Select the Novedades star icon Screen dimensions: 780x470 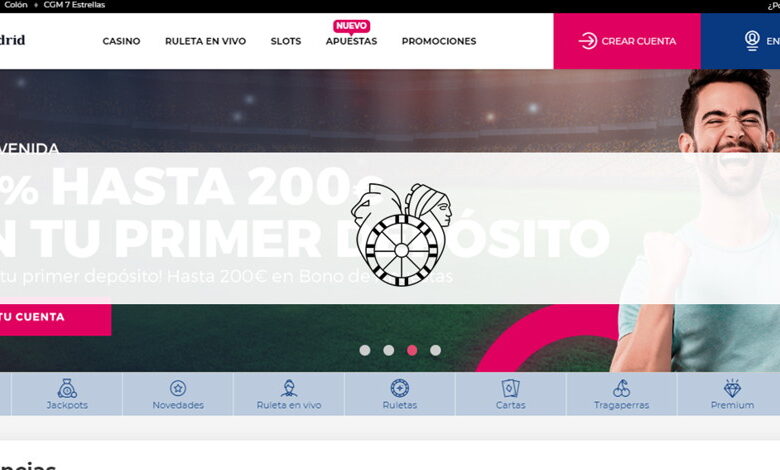click(x=178, y=388)
